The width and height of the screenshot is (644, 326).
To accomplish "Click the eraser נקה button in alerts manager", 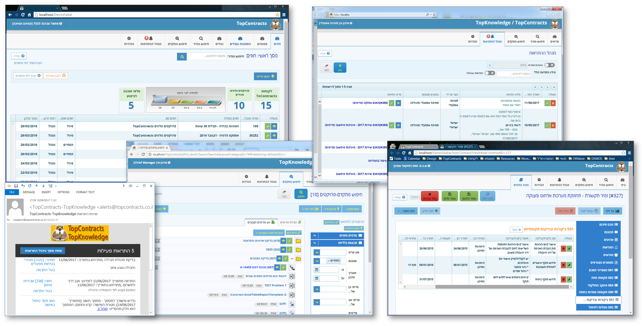I will coord(326,67).
